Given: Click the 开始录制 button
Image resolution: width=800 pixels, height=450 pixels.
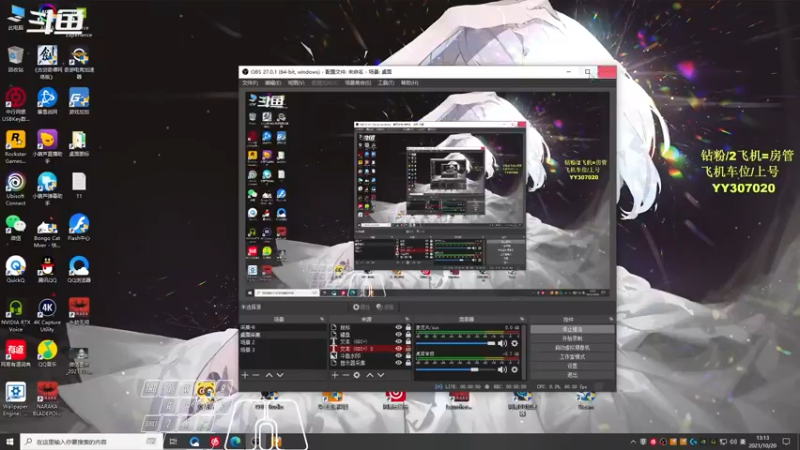Looking at the screenshot, I should 572,339.
